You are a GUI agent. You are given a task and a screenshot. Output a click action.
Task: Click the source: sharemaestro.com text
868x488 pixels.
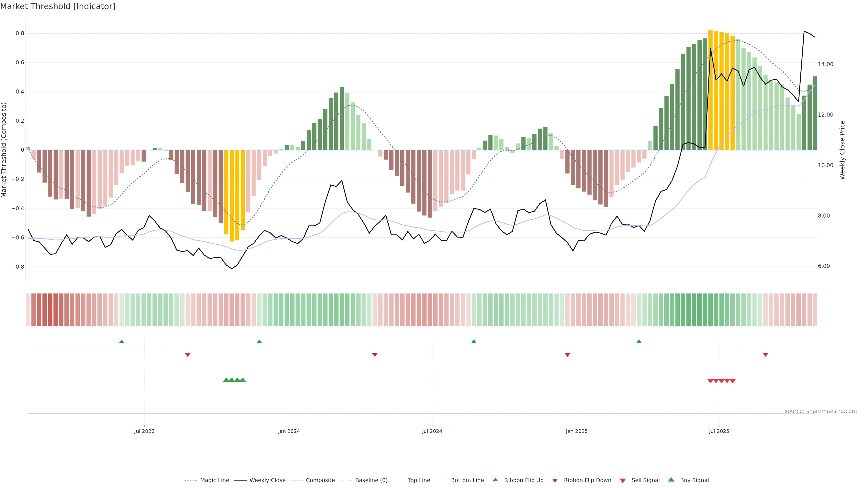[821, 411]
